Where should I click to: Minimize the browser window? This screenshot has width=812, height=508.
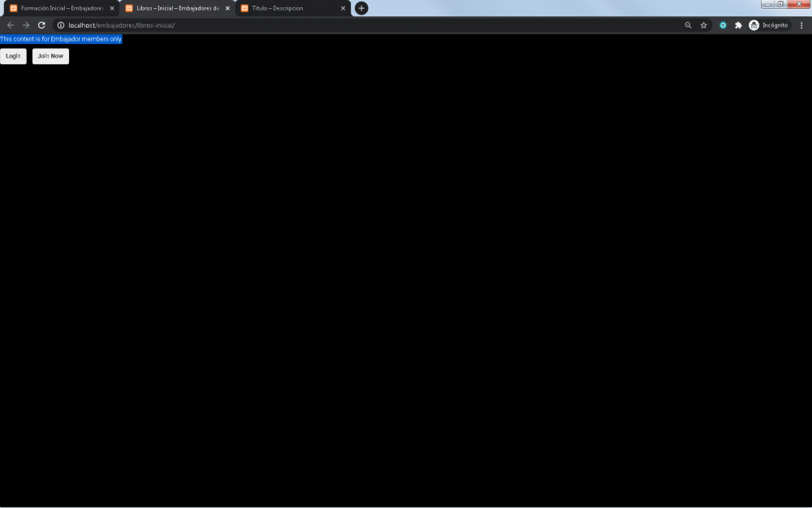tap(767, 4)
